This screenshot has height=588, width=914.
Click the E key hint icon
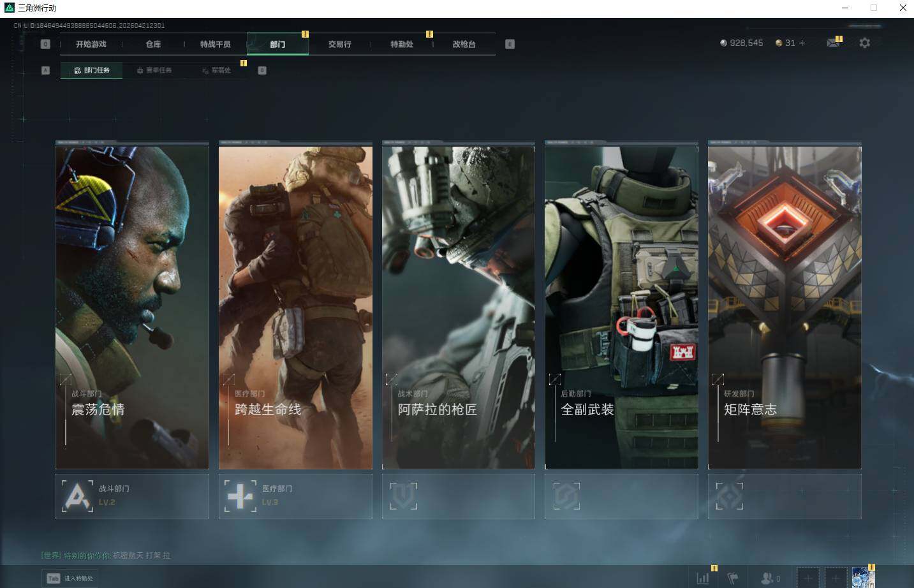(x=510, y=44)
